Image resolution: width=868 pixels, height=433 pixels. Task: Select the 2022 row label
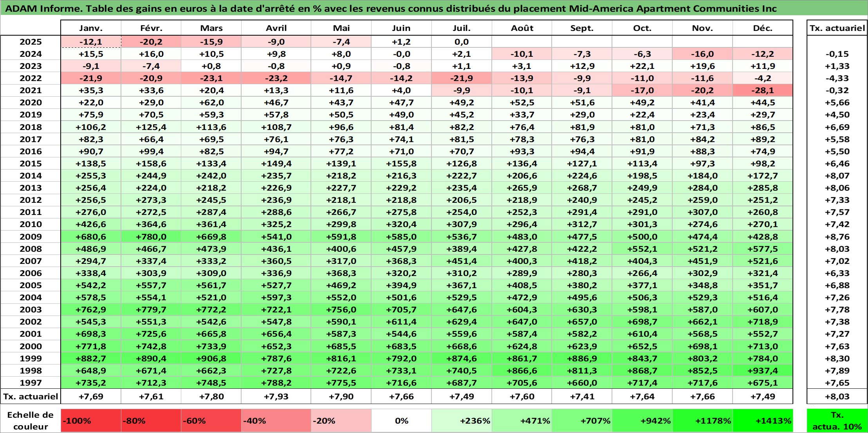(31, 78)
